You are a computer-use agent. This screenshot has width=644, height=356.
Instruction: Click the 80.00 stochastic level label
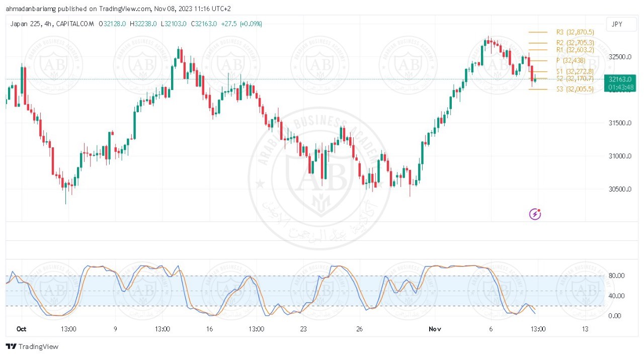[x=616, y=276]
